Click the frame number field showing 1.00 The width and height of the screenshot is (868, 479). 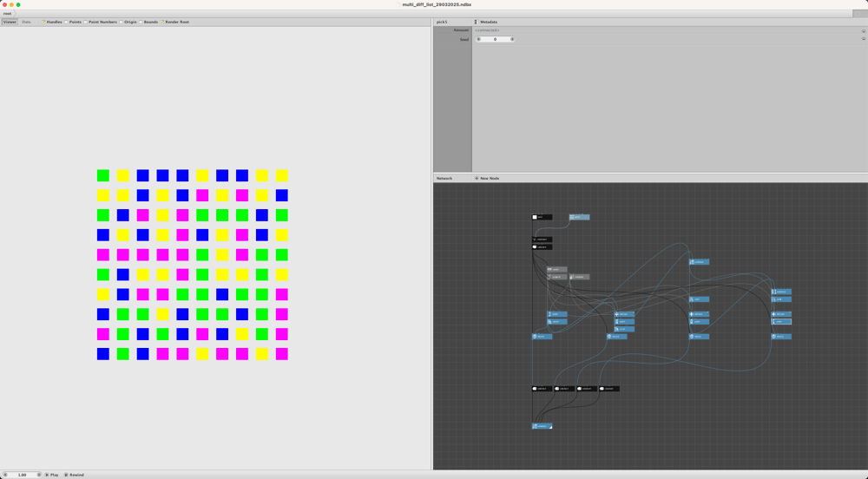23,475
